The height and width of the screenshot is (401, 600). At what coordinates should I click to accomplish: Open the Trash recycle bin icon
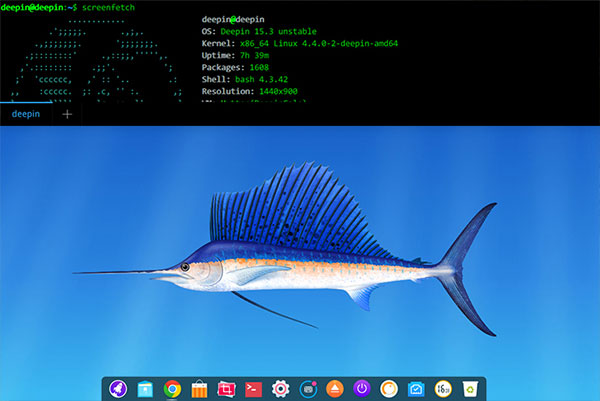[470, 389]
